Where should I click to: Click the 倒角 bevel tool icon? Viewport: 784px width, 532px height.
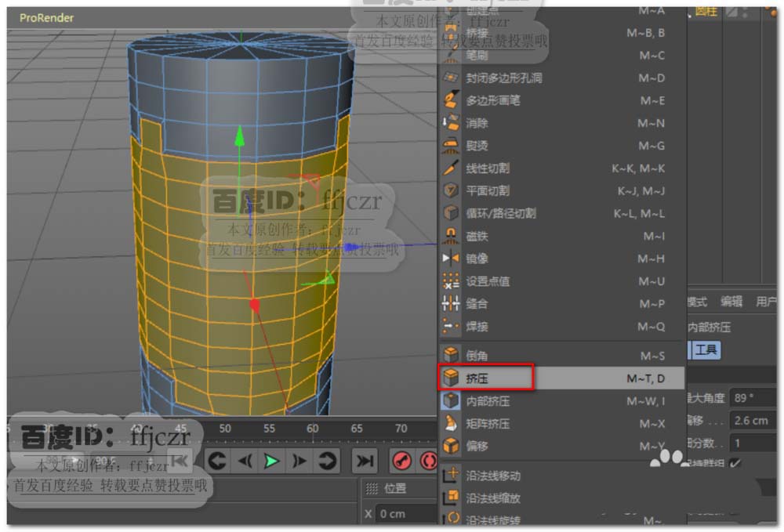[451, 356]
